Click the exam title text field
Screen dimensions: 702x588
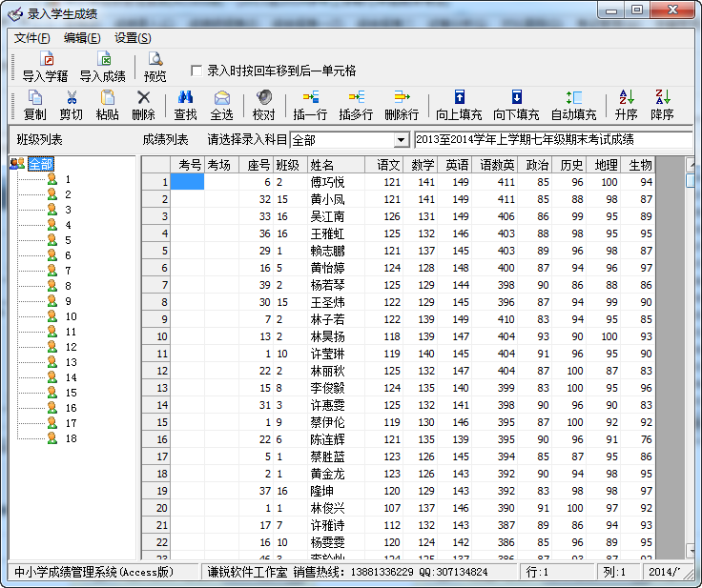coord(551,140)
